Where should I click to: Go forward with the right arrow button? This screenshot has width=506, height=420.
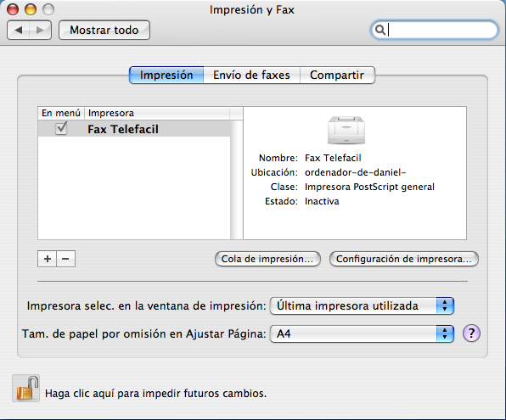coord(40,30)
